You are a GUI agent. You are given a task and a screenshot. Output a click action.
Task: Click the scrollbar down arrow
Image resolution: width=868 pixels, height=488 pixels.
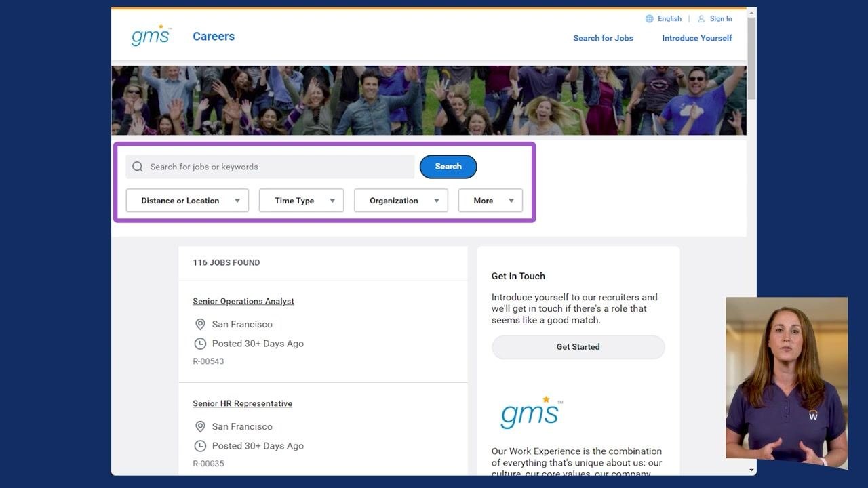[751, 470]
